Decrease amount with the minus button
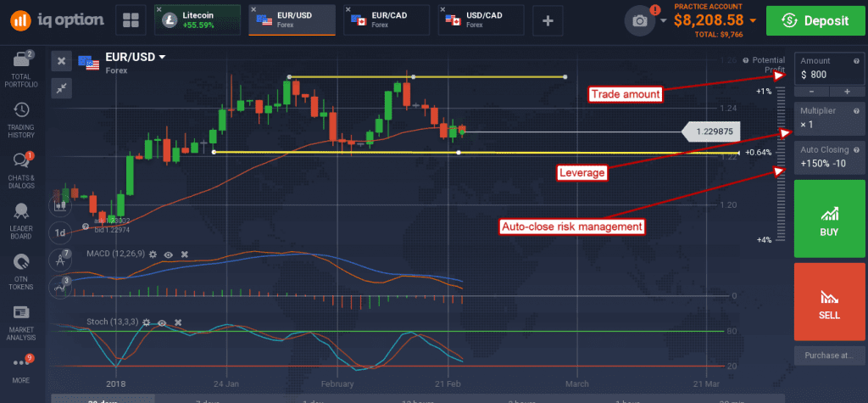868x403 pixels. tap(811, 91)
